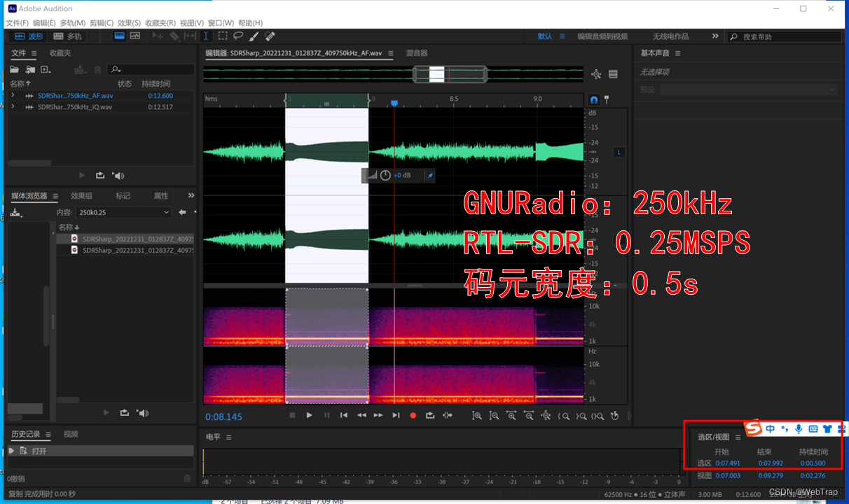
Task: Select the Marquee Selection tool
Action: [223, 36]
